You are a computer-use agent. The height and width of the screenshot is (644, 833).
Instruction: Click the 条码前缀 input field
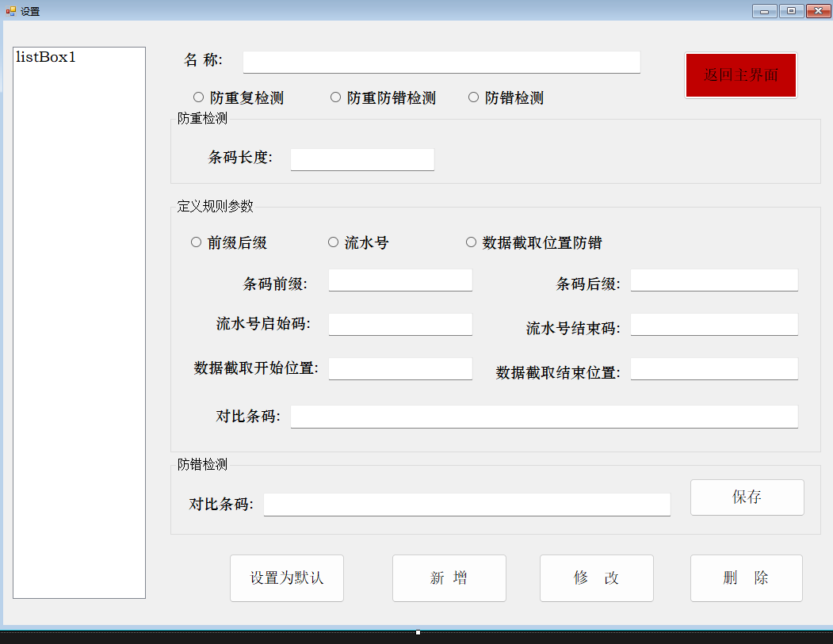400,280
